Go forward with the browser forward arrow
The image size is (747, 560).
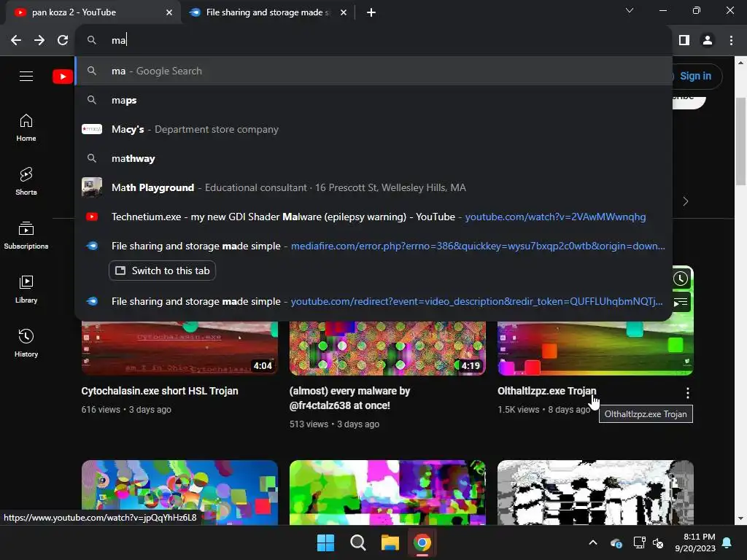tap(39, 41)
